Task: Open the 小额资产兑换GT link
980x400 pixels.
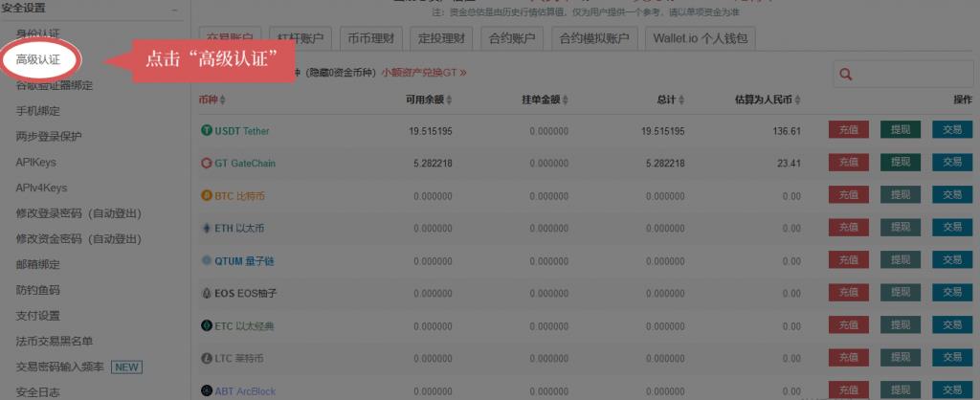Action: pos(423,73)
